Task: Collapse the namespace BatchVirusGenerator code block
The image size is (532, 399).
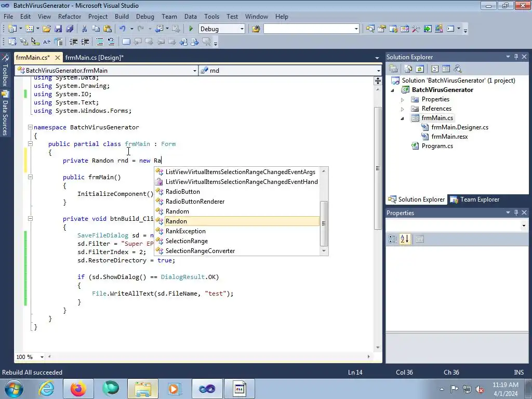Action: (30, 127)
